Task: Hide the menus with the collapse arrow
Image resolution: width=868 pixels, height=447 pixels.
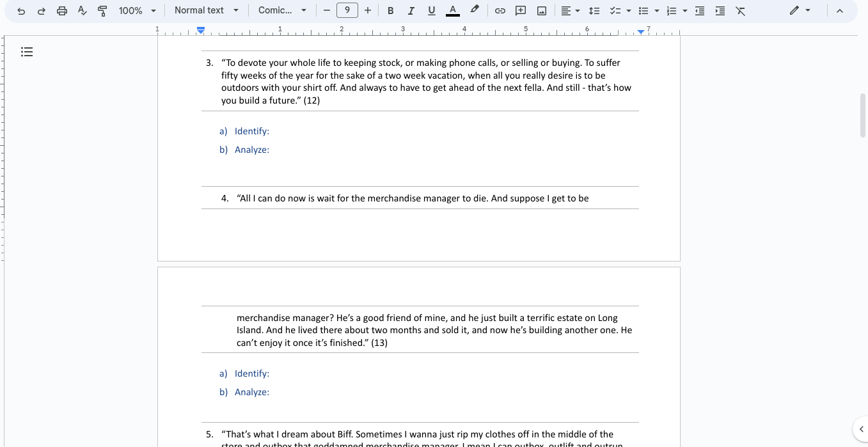Action: pyautogui.click(x=840, y=10)
